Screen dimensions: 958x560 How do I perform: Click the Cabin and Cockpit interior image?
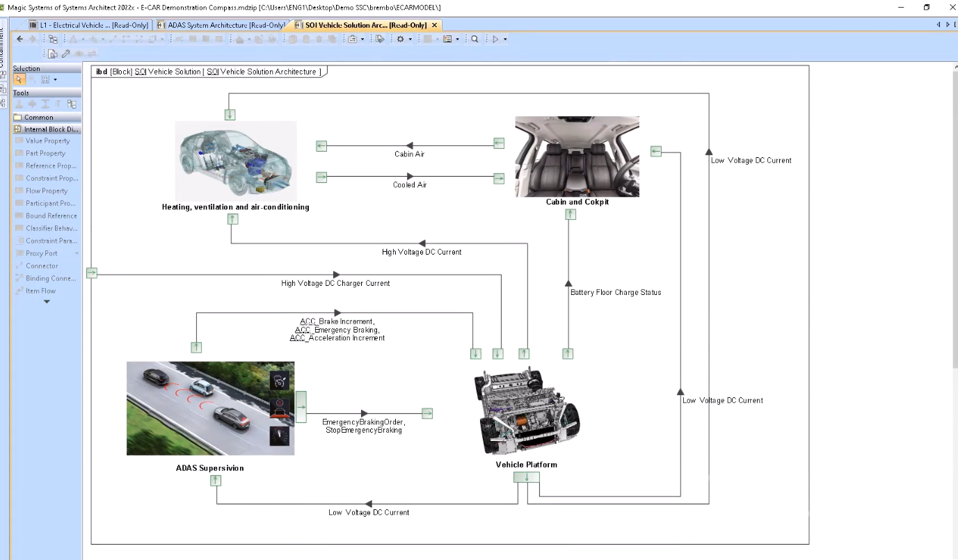click(x=577, y=157)
